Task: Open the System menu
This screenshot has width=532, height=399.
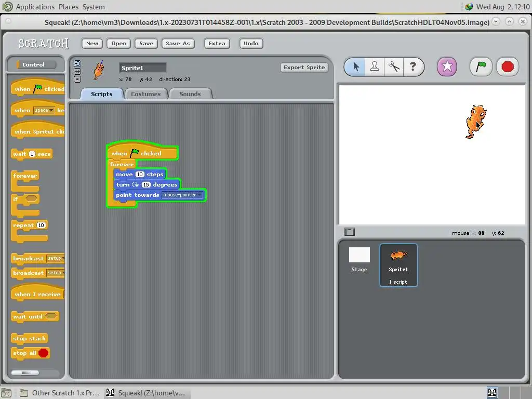Action: pos(94,7)
